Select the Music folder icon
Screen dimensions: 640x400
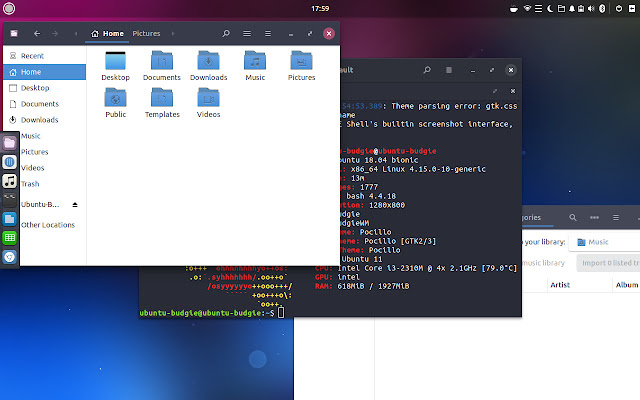pos(255,66)
